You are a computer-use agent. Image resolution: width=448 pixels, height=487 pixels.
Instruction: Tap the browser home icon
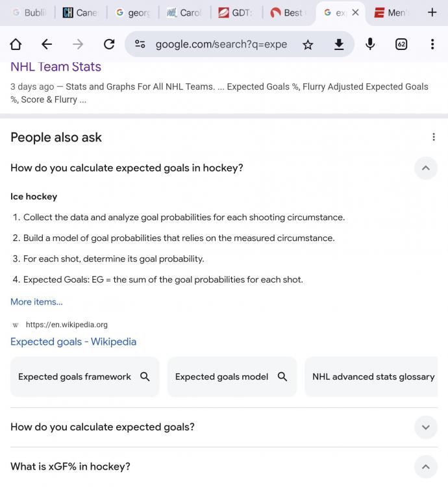tap(16, 44)
